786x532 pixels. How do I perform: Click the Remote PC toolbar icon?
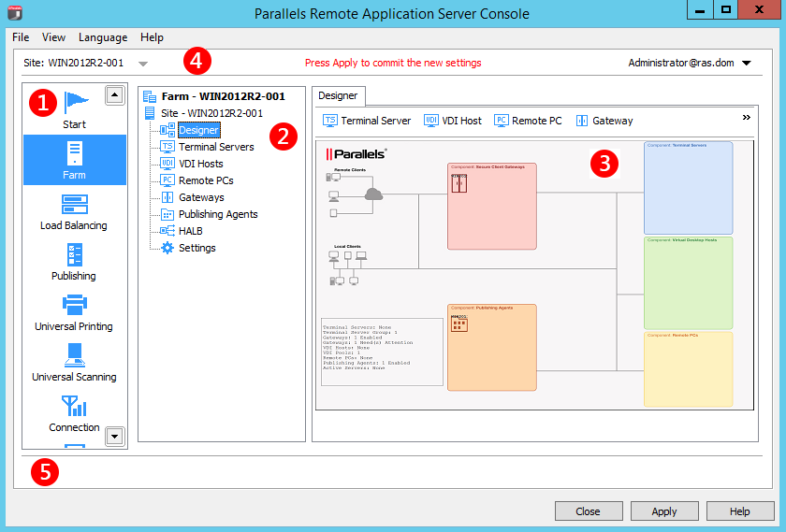(502, 121)
